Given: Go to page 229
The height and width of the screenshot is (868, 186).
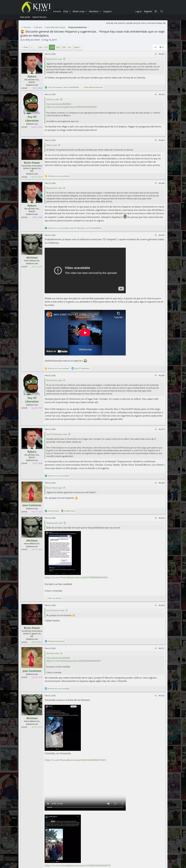Looking at the screenshot, I should [58, 47].
